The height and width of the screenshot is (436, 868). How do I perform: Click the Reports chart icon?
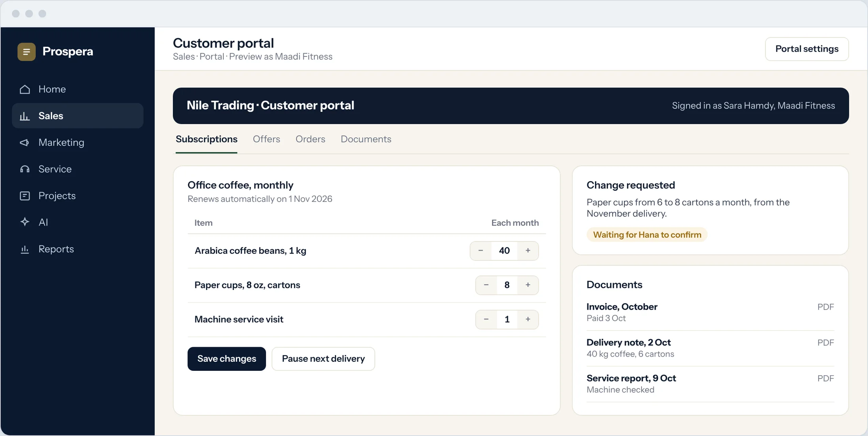click(x=25, y=249)
